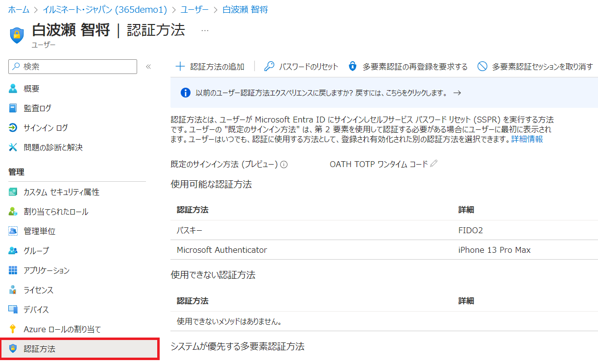Click the 認証方法 shield icon in sidebar
The width and height of the screenshot is (598, 364).
tap(13, 349)
